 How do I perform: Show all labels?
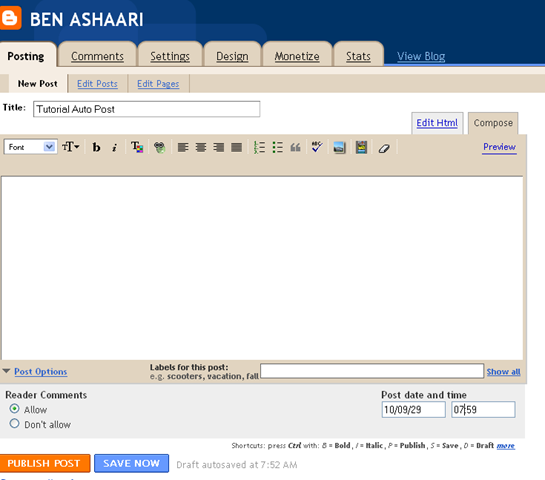[503, 372]
